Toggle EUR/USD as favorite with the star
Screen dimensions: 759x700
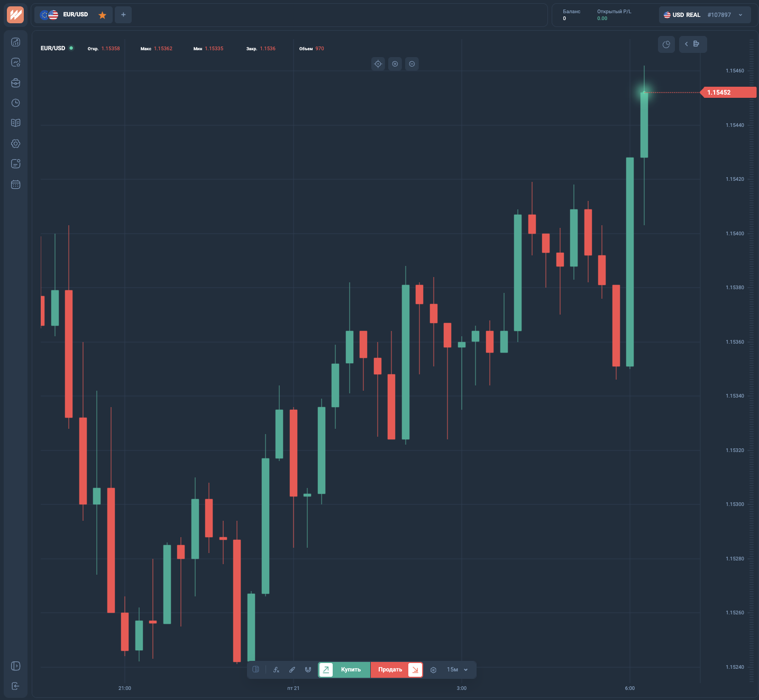pos(102,15)
